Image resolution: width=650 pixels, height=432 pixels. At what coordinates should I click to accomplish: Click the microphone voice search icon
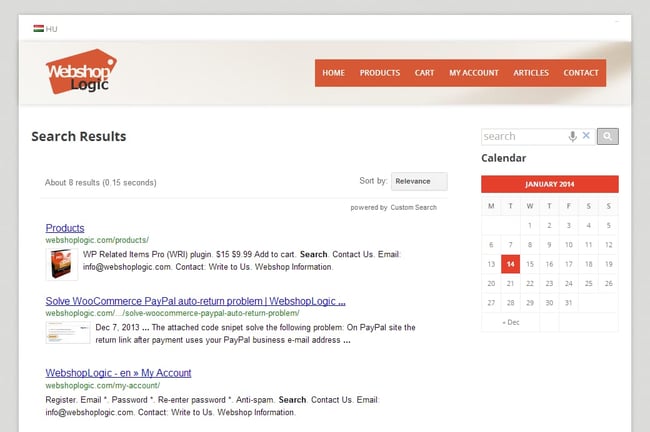coord(572,136)
